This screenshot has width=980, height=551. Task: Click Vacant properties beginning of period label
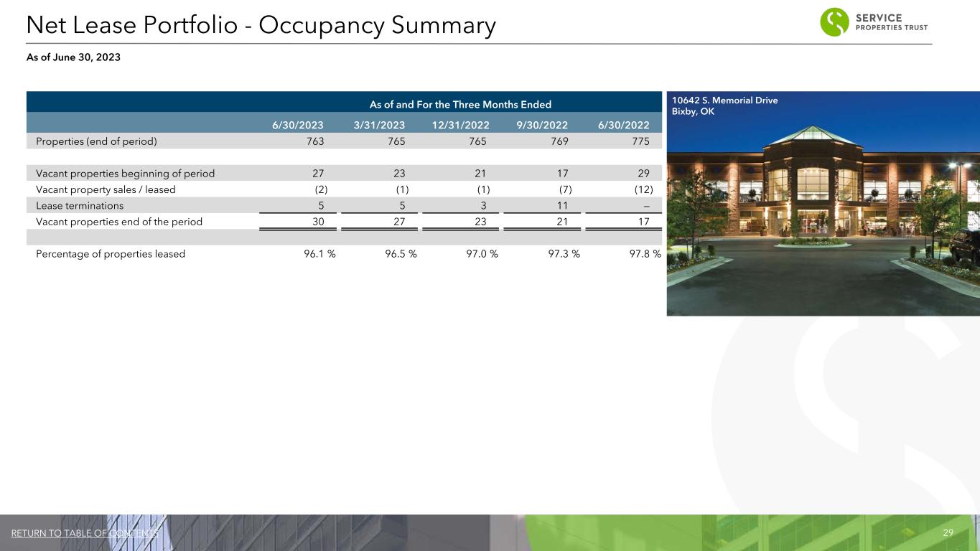125,173
